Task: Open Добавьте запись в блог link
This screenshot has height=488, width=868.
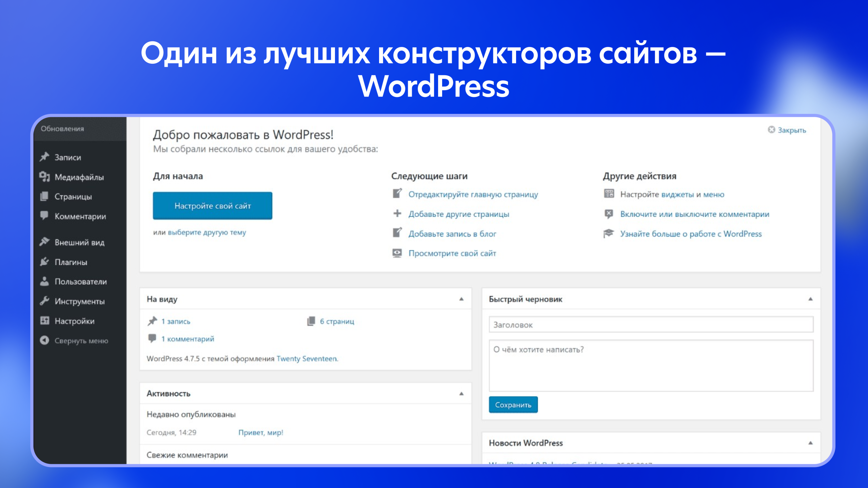Action: tap(452, 234)
